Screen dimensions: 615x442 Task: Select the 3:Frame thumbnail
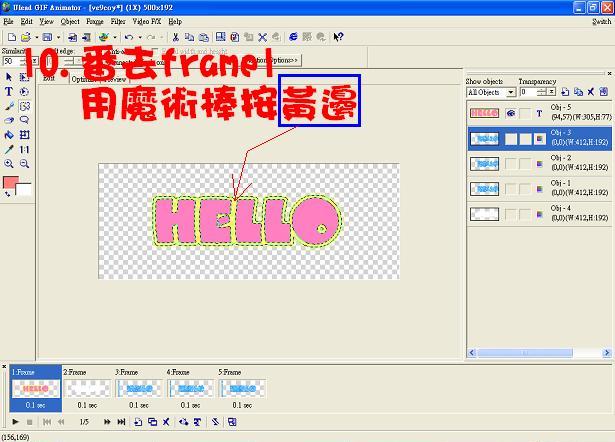tap(139, 388)
